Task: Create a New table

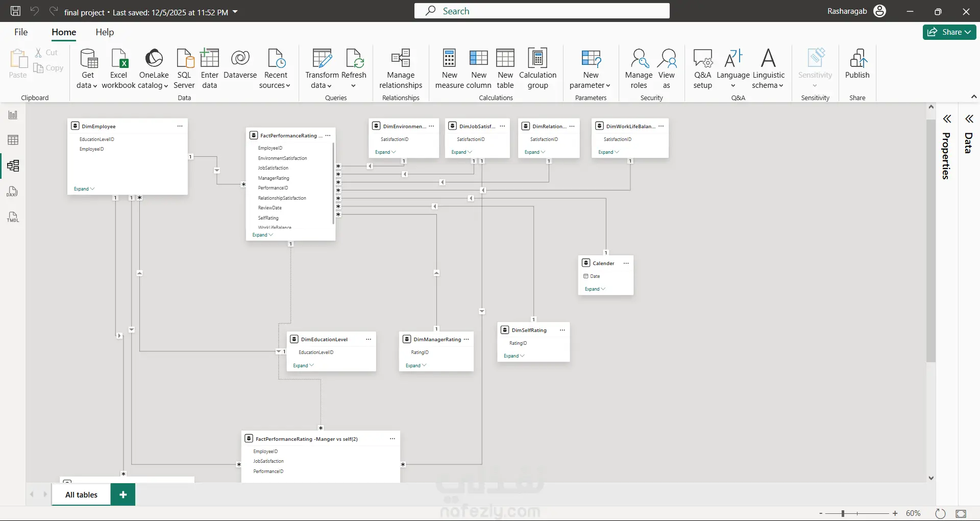Action: [x=505, y=69]
